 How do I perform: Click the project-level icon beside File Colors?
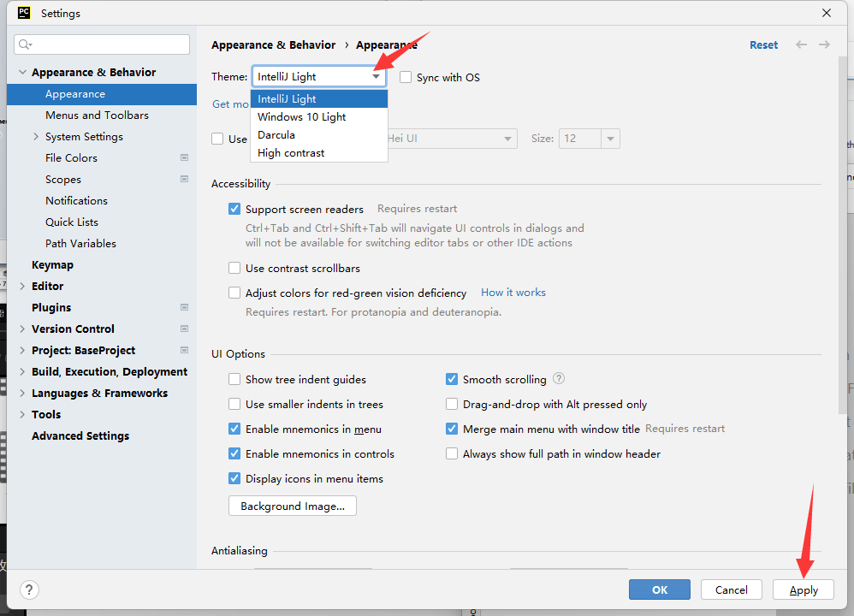click(x=184, y=158)
